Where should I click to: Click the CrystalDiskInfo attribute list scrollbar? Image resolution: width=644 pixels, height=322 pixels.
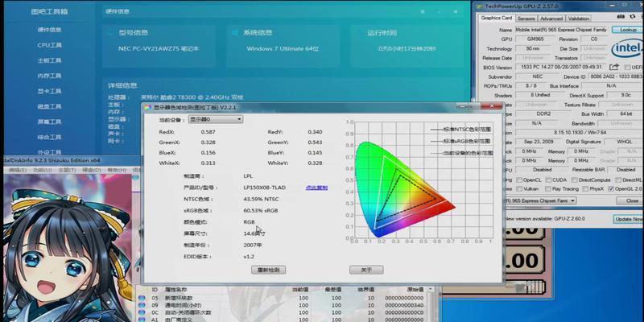[431, 305]
